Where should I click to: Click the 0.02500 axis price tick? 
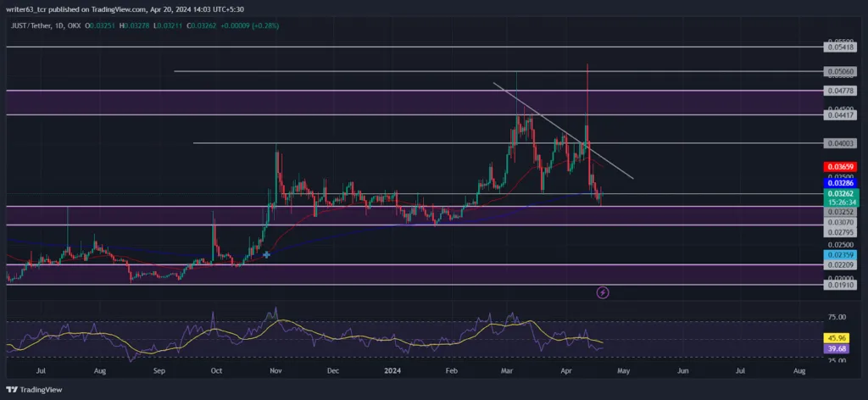pos(840,245)
